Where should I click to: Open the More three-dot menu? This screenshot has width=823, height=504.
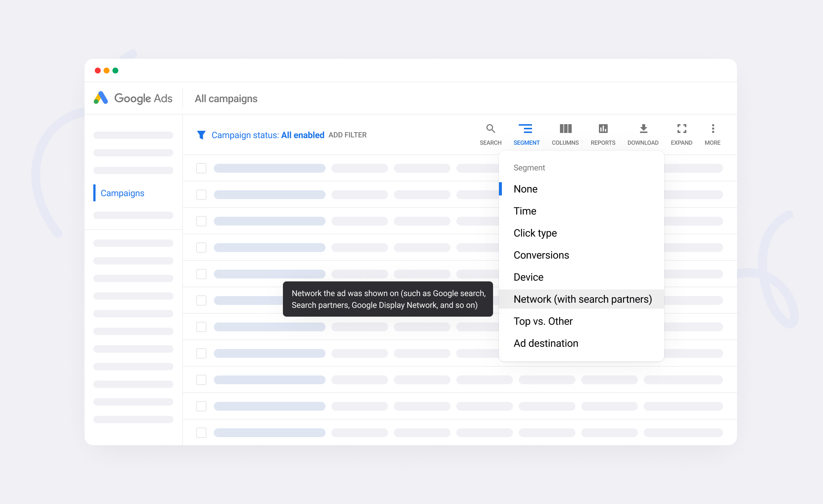point(713,129)
